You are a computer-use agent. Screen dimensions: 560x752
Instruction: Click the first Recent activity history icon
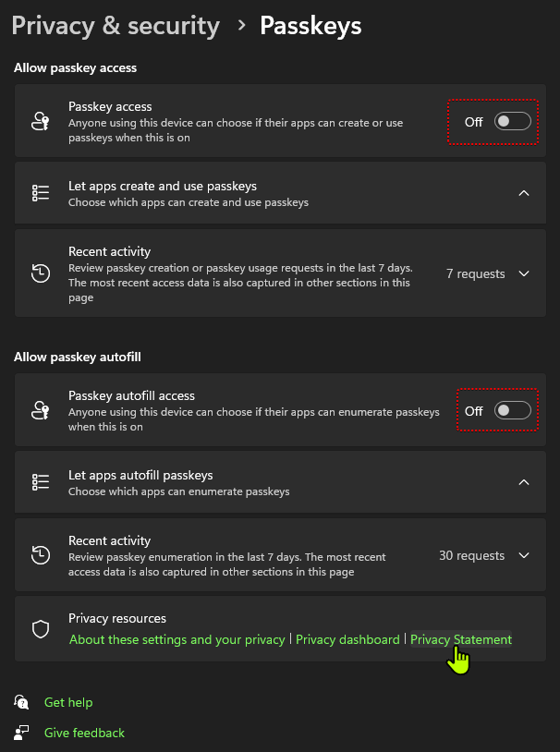(x=41, y=273)
